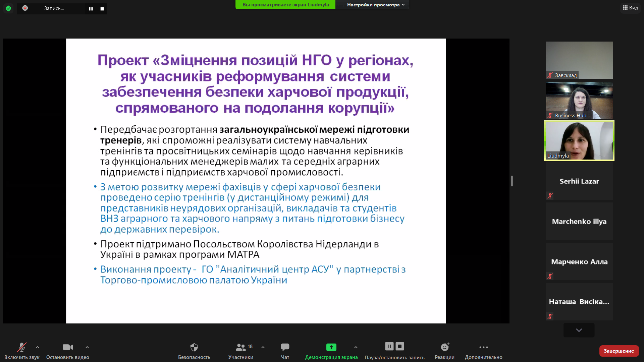Start screen sharing with Демонстрация экрана
The width and height of the screenshot is (644, 362).
click(x=331, y=351)
